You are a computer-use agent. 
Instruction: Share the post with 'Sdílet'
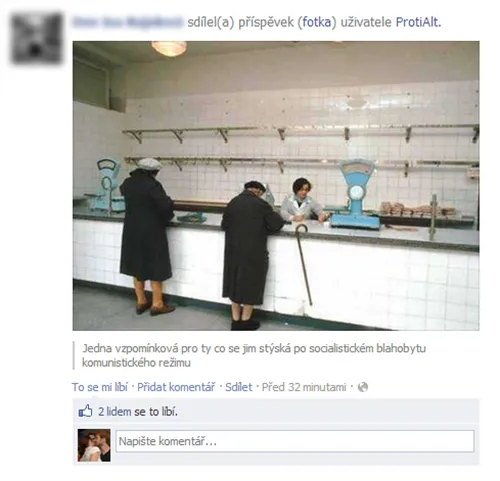click(239, 387)
